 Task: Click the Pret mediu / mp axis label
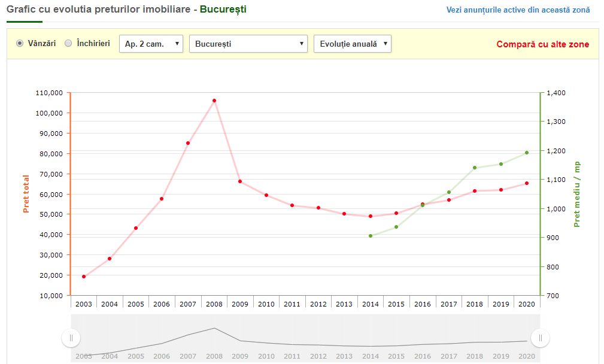[x=577, y=194]
